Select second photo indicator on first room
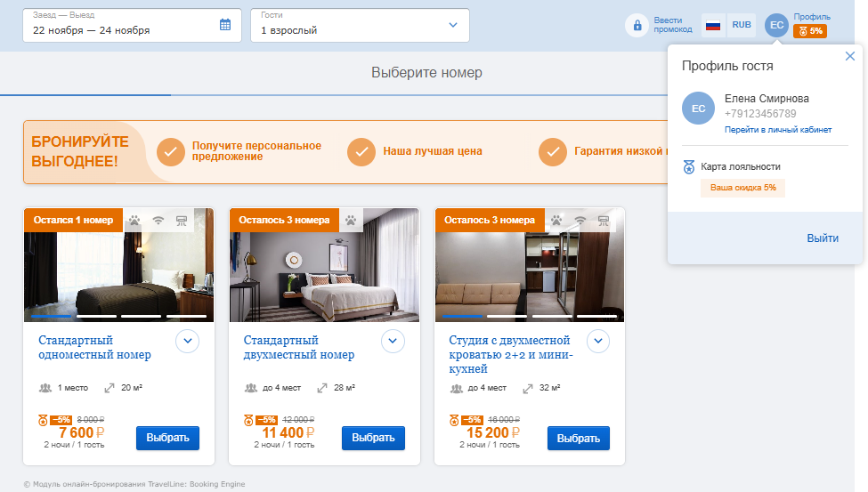Screen dimensions: 868x492 pos(96,316)
